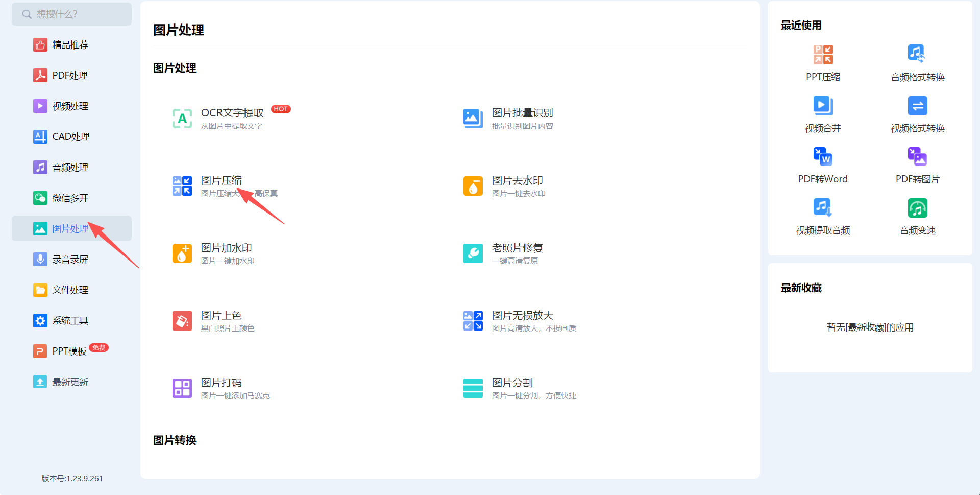Click the 暂无[最新收藏]的应用 message
The width and height of the screenshot is (980, 495).
(x=870, y=327)
